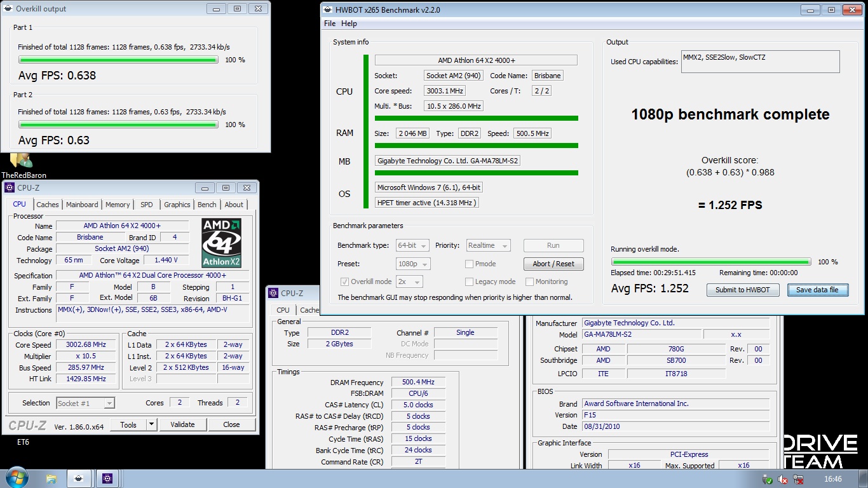Click the Close button at CPU-Z's bottom

tap(231, 424)
